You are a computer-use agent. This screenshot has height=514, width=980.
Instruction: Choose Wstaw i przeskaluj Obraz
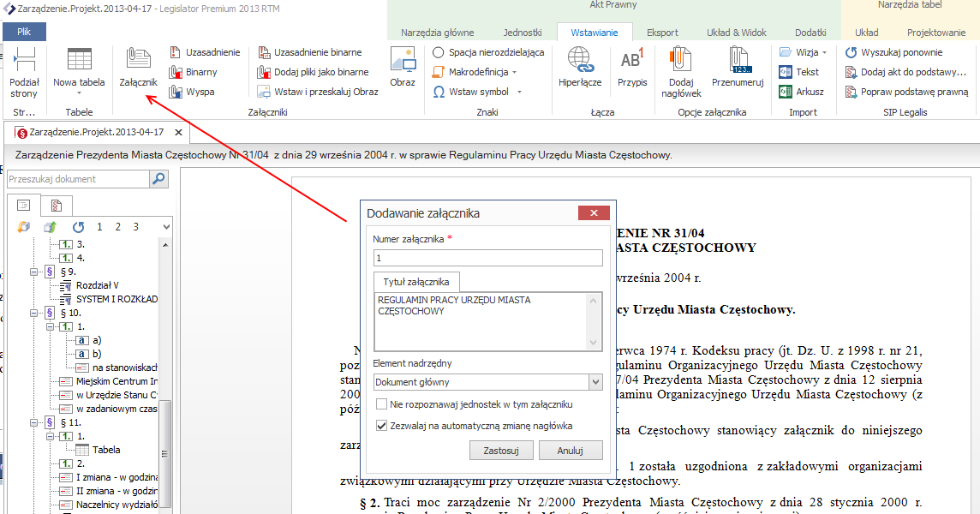(318, 92)
